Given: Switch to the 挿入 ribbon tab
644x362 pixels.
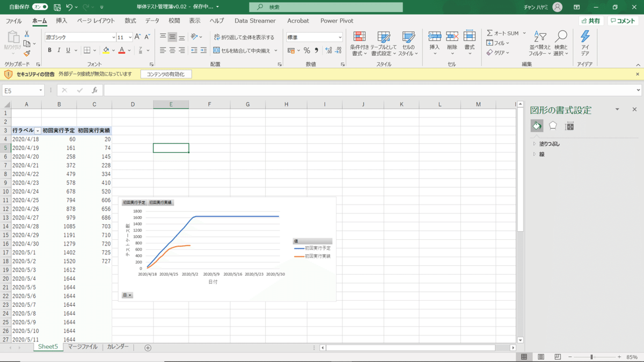Looking at the screenshot, I should coord(62,20).
